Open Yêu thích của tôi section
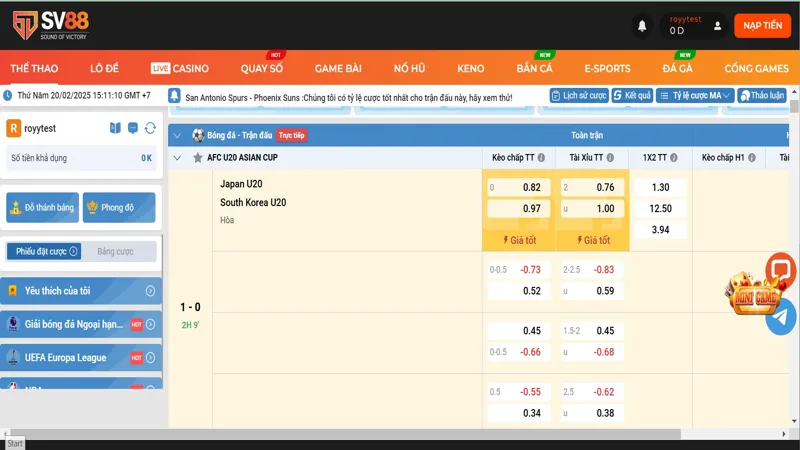Image resolution: width=800 pixels, height=450 pixels. [x=81, y=291]
